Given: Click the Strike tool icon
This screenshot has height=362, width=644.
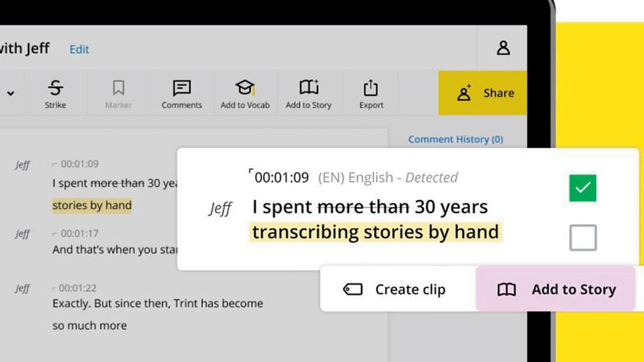Looking at the screenshot, I should point(55,88).
